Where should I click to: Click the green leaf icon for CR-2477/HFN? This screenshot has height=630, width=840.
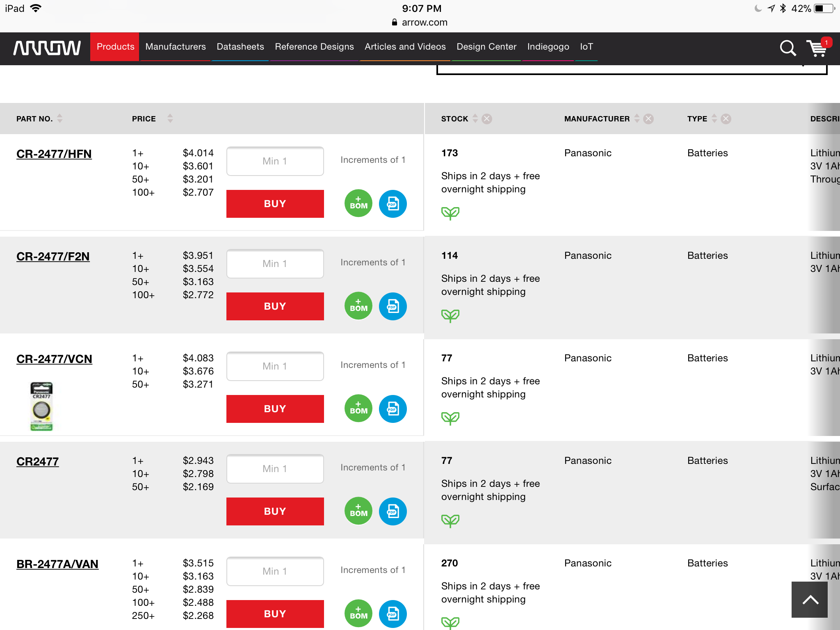coord(450,213)
